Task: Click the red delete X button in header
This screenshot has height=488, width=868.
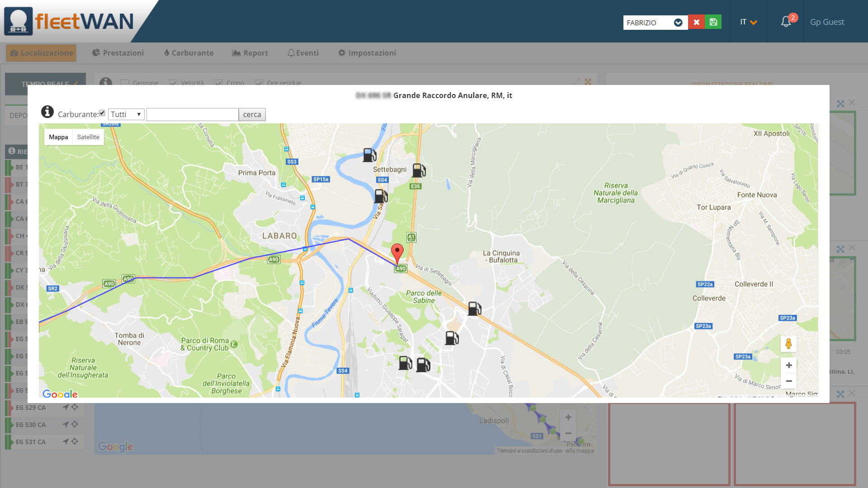Action: pyautogui.click(x=696, y=22)
